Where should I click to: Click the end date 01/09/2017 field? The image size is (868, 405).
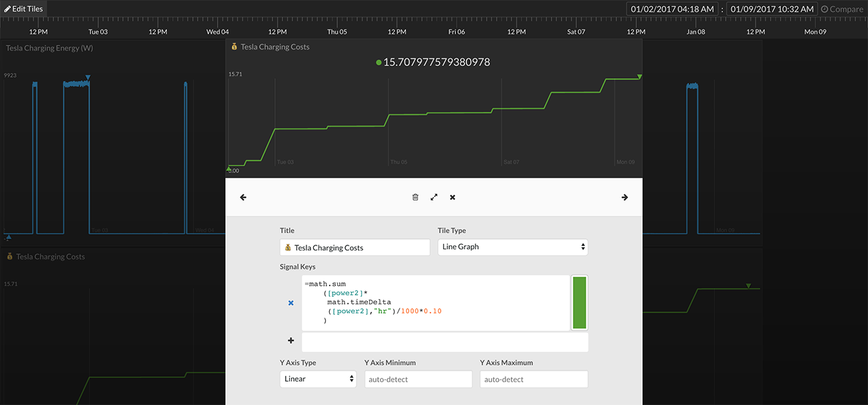[772, 9]
